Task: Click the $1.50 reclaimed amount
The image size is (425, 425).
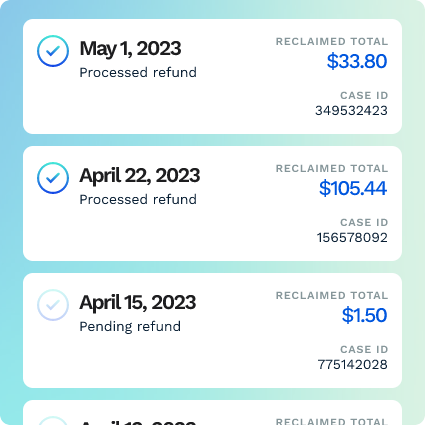Action: point(364,315)
